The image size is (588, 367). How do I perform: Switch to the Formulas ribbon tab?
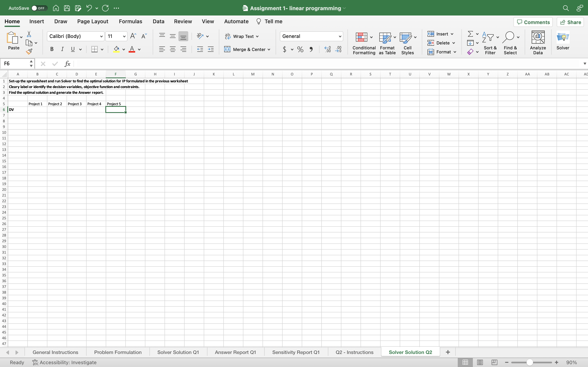click(x=130, y=21)
